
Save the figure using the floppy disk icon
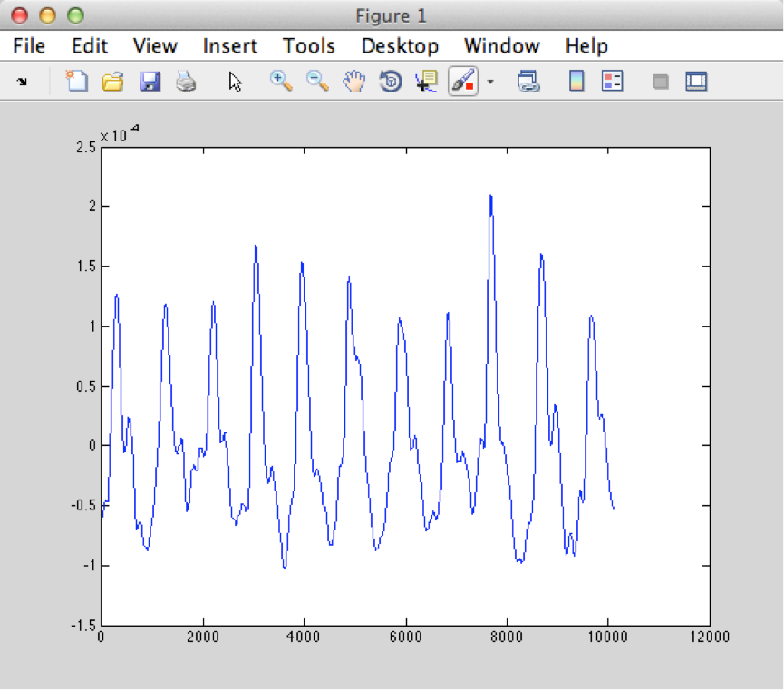[150, 82]
